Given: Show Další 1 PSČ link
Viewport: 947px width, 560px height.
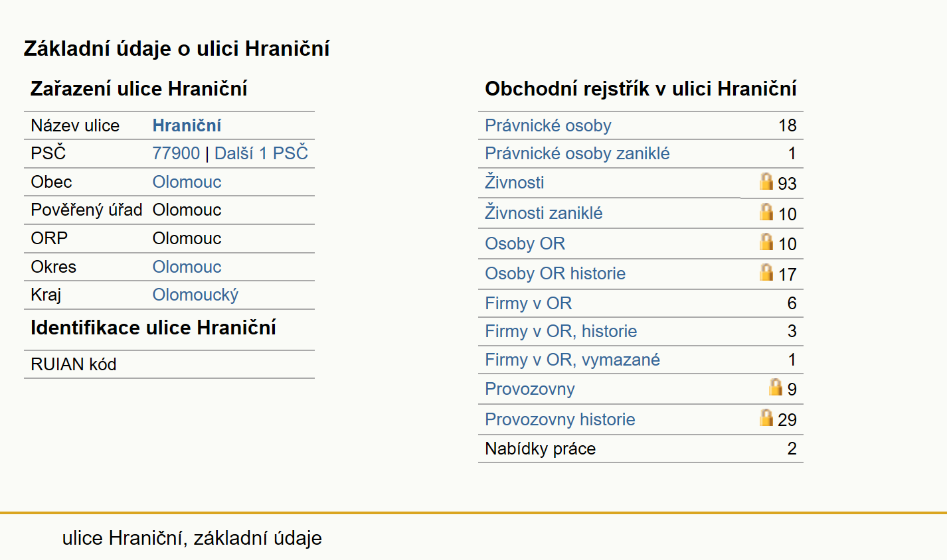Looking at the screenshot, I should tap(261, 153).
